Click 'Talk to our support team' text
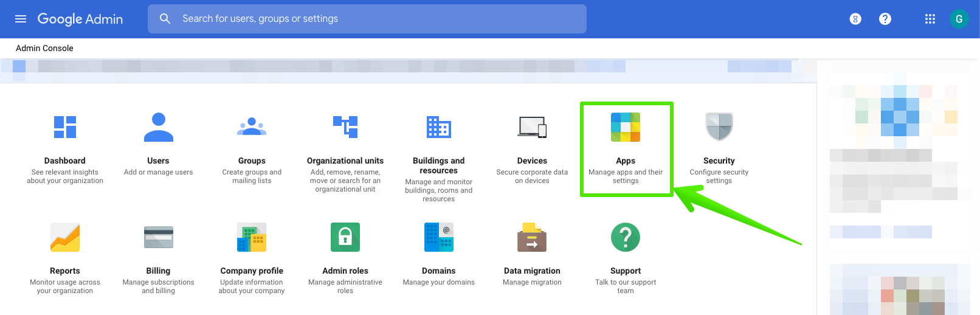 pos(626,286)
